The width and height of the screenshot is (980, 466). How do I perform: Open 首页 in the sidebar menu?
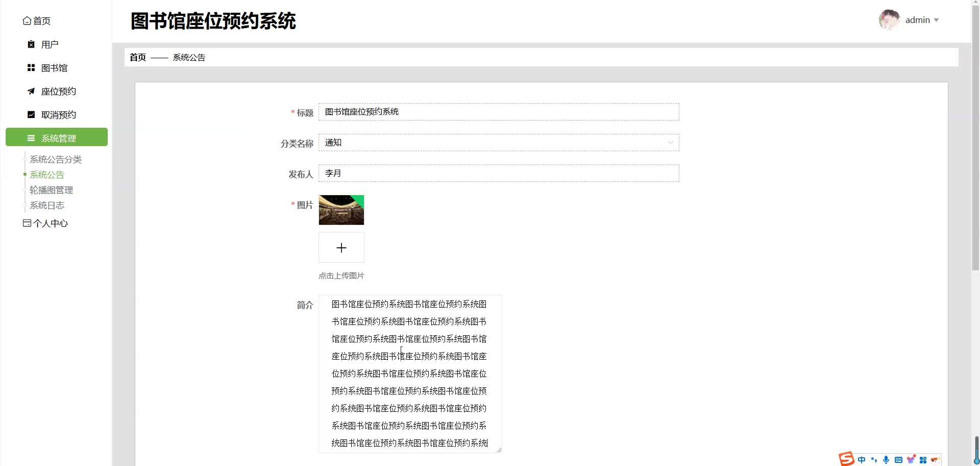(37, 21)
